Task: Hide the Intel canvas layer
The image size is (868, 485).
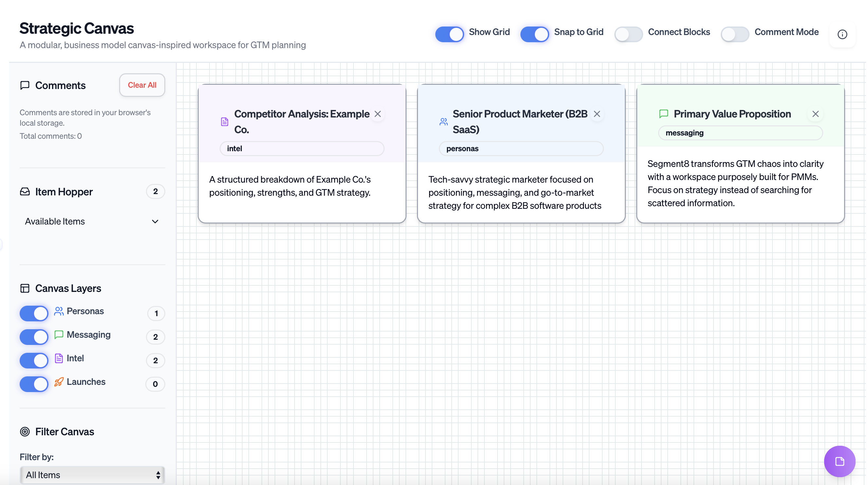Action: point(34,360)
